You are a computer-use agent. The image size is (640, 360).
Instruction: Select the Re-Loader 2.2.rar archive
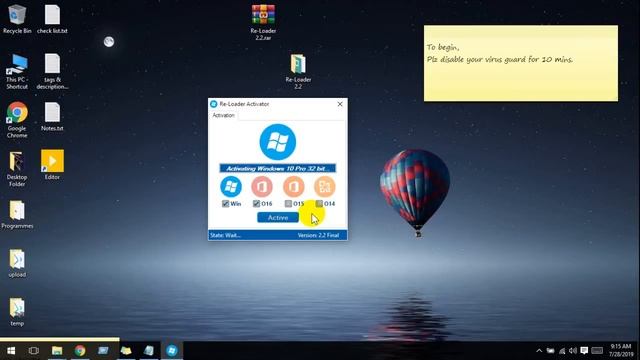(263, 22)
